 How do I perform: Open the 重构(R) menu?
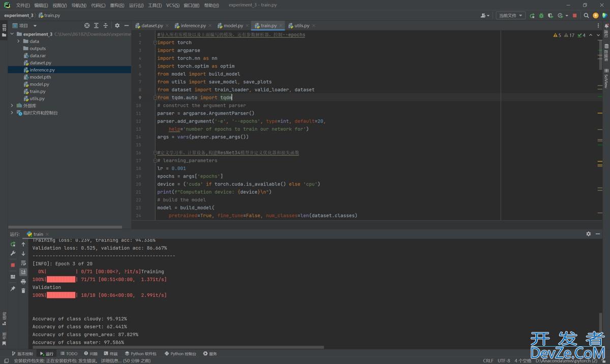tap(117, 5)
